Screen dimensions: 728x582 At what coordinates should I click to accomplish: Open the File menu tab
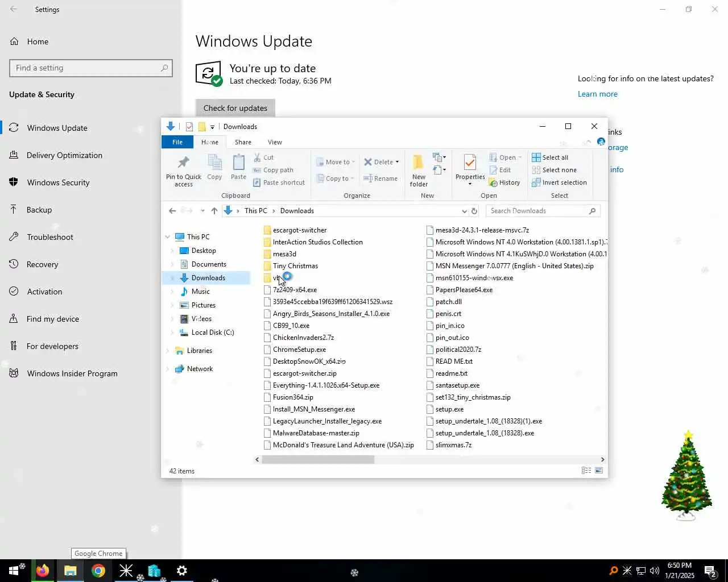pos(177,142)
